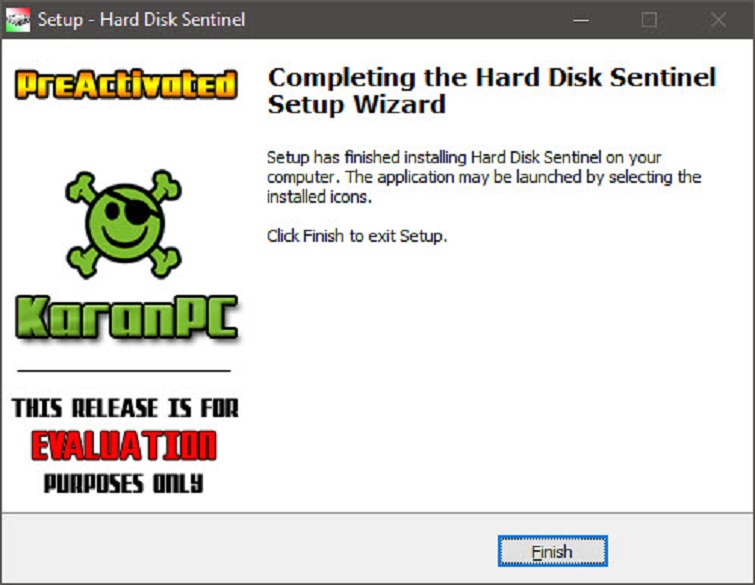This screenshot has height=585, width=755.
Task: Click the grayed-out maximize window button
Action: pyautogui.click(x=649, y=20)
